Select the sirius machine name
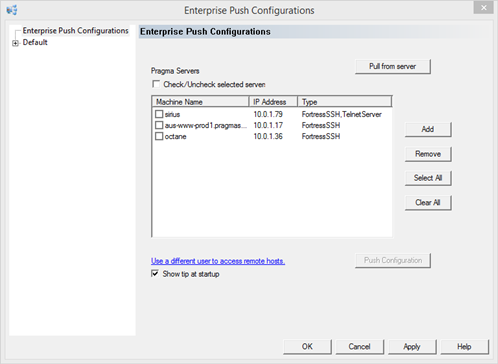This screenshot has width=498, height=364. (x=172, y=114)
